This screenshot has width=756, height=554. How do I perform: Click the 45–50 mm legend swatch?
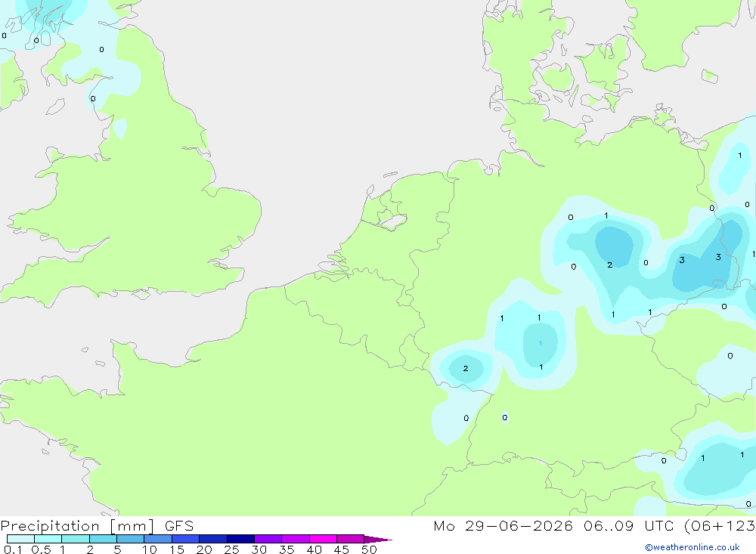tap(351, 539)
